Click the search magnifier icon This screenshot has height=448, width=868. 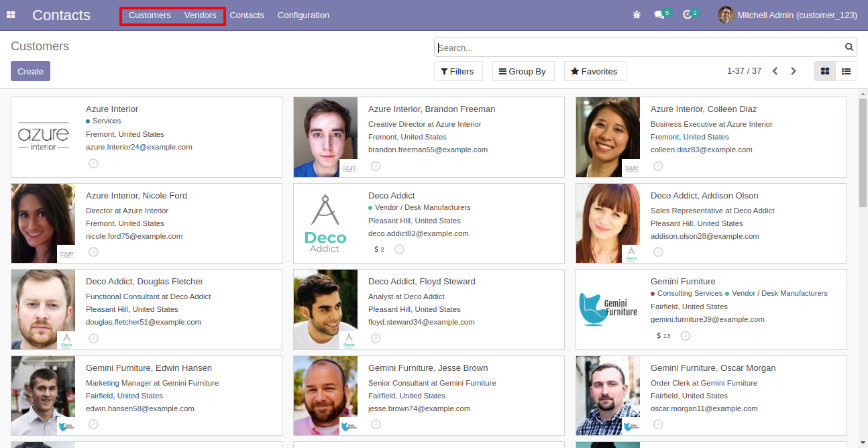pyautogui.click(x=849, y=47)
